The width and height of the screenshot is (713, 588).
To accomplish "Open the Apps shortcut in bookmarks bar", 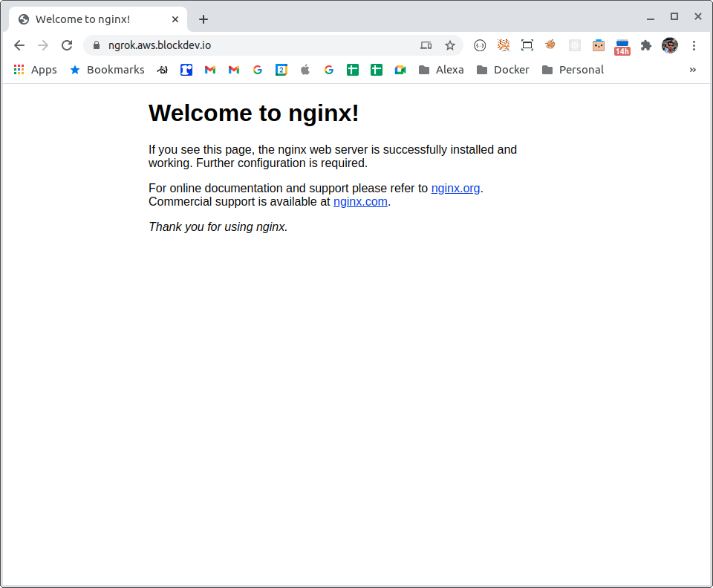I will [x=36, y=70].
